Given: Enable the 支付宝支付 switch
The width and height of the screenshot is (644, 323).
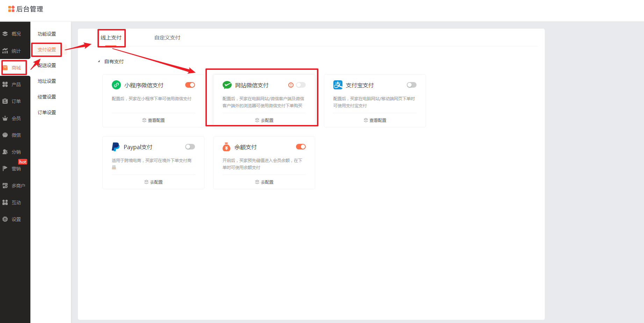Looking at the screenshot, I should [x=412, y=85].
